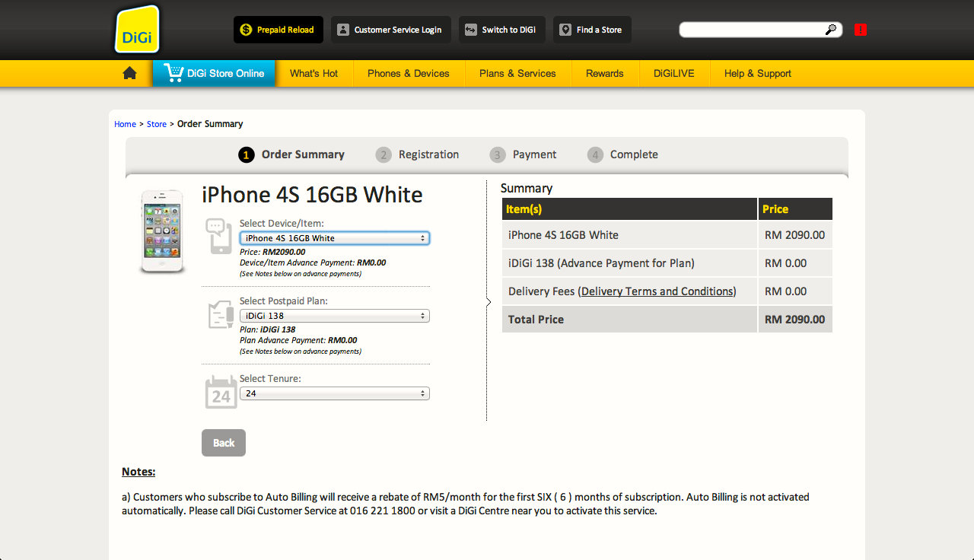This screenshot has width=974, height=560.
Task: Open the Delivery Terms and Conditions link
Action: (x=657, y=291)
